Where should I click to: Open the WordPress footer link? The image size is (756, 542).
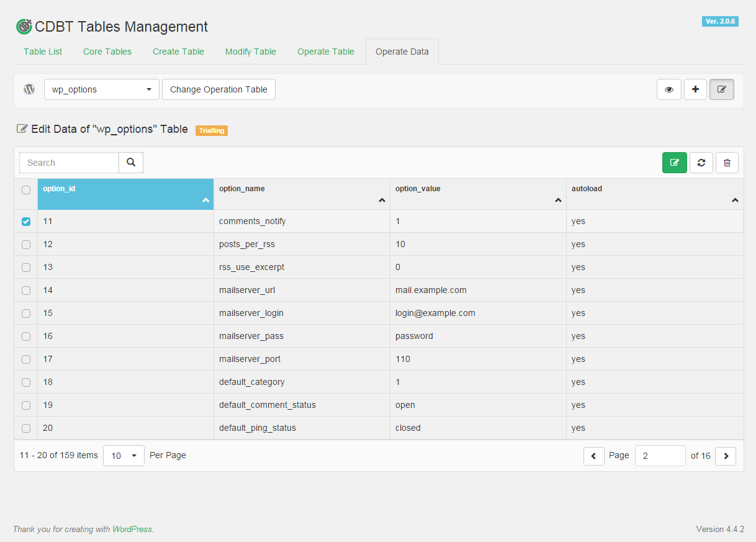tap(132, 530)
